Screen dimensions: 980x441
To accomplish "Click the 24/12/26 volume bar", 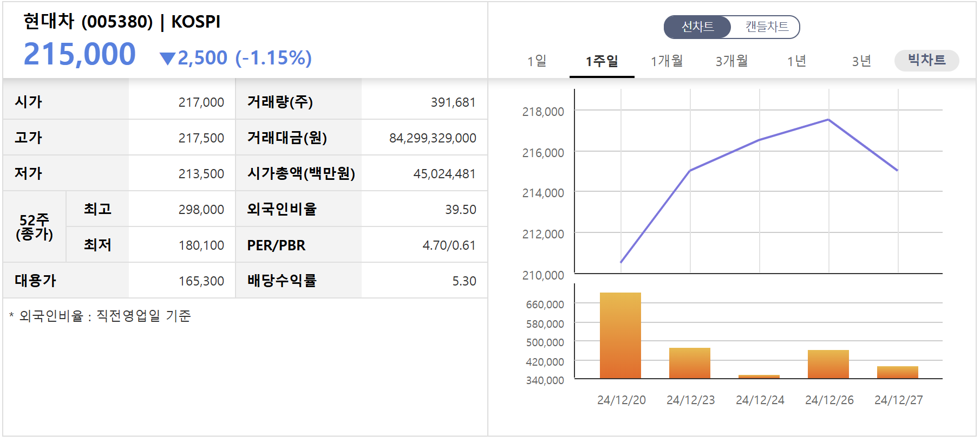I will pyautogui.click(x=828, y=364).
